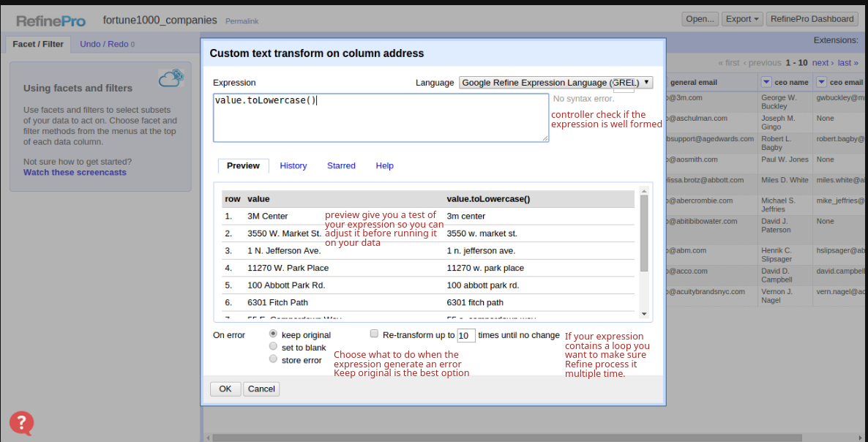The width and height of the screenshot is (868, 442).
Task: Switch to the Help tab
Action: pyautogui.click(x=385, y=166)
